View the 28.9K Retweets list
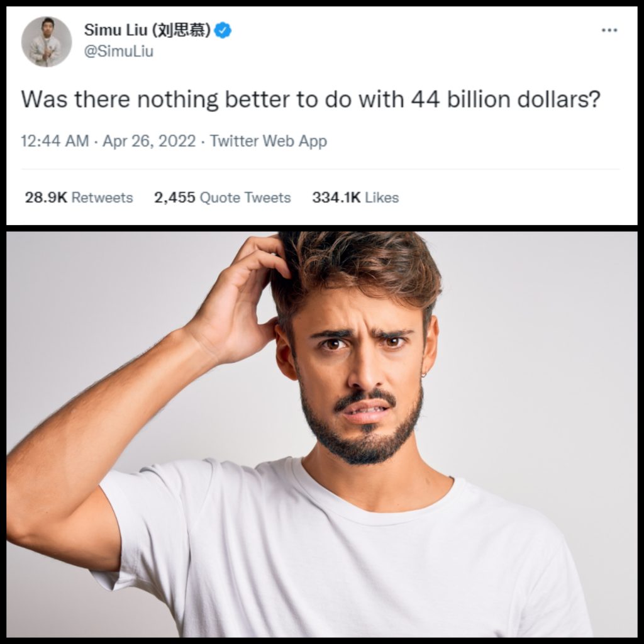This screenshot has height=644, width=644. (x=79, y=197)
